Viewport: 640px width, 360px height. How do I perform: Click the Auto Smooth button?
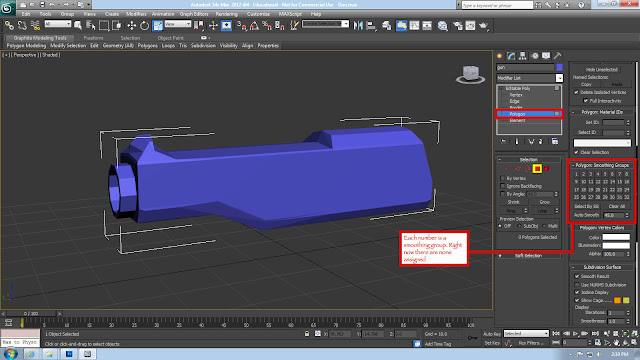point(587,215)
